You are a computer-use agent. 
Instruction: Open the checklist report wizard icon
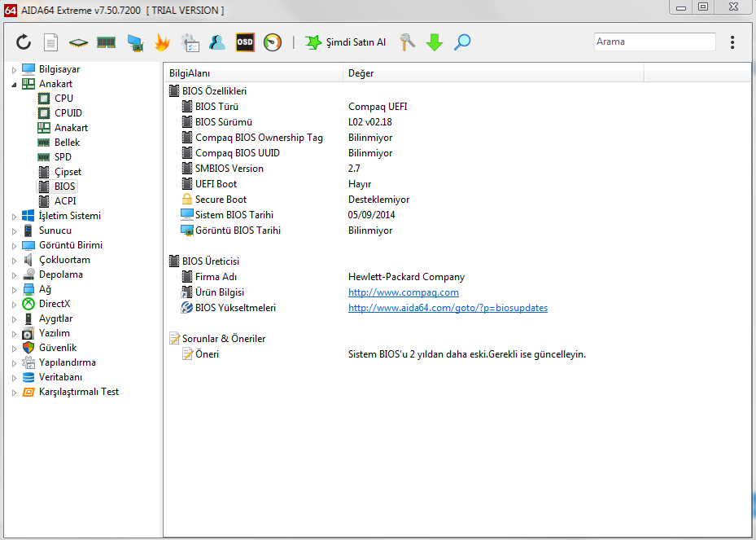point(190,42)
